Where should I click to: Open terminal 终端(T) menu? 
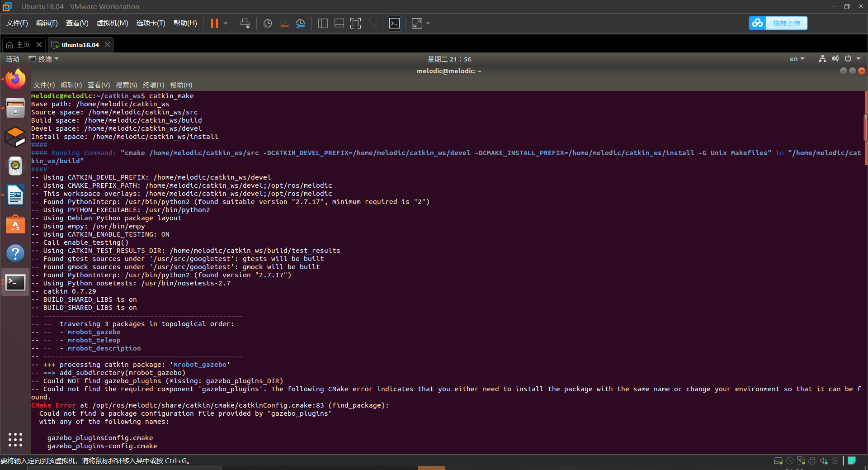[153, 85]
